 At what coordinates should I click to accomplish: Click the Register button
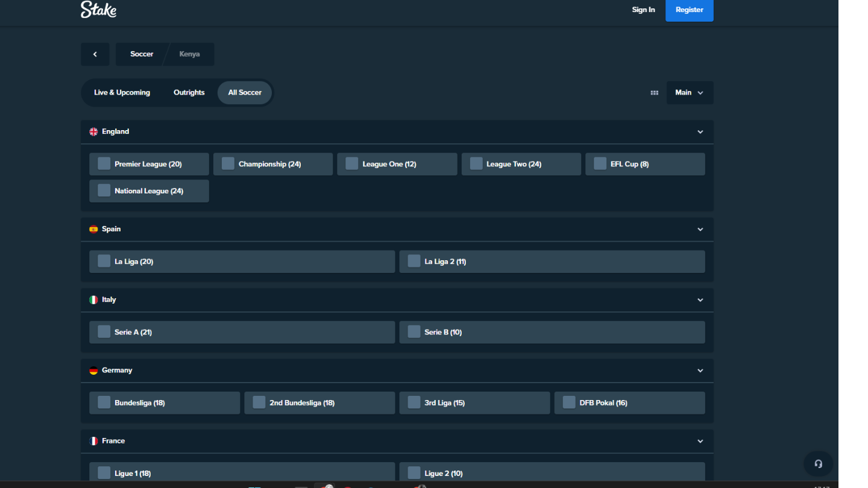pos(690,10)
